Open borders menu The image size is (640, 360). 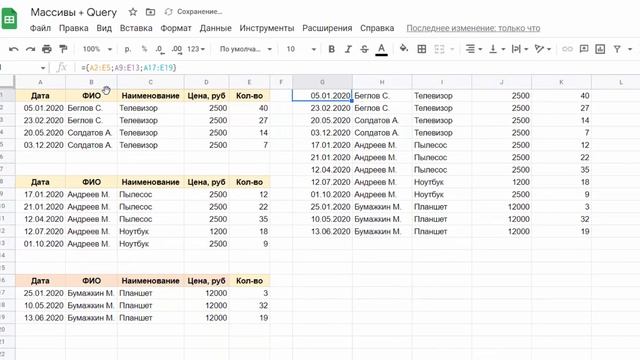click(422, 49)
